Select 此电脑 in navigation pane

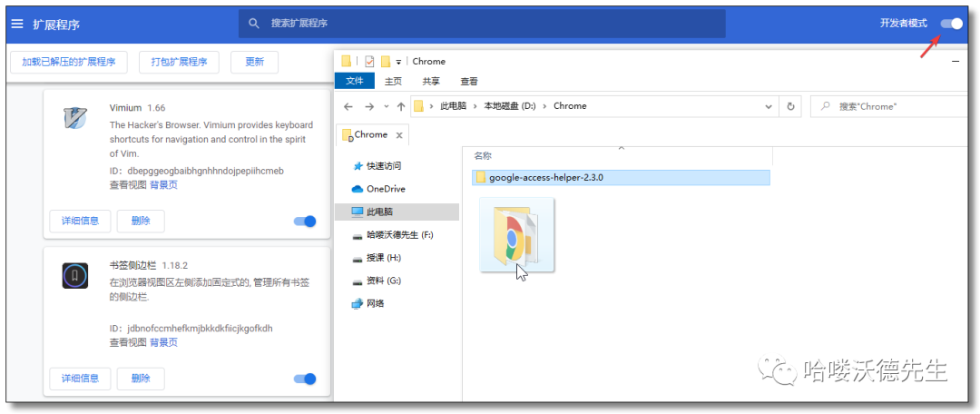(x=379, y=212)
